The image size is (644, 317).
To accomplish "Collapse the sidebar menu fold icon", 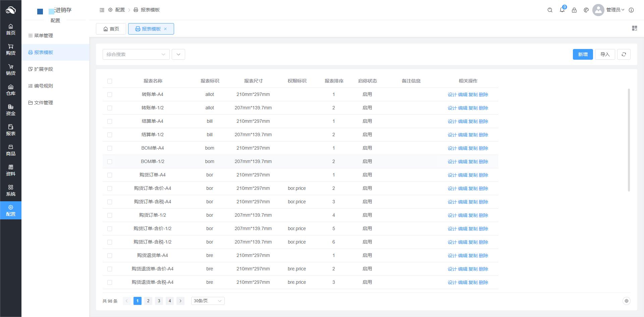I will 102,10.
